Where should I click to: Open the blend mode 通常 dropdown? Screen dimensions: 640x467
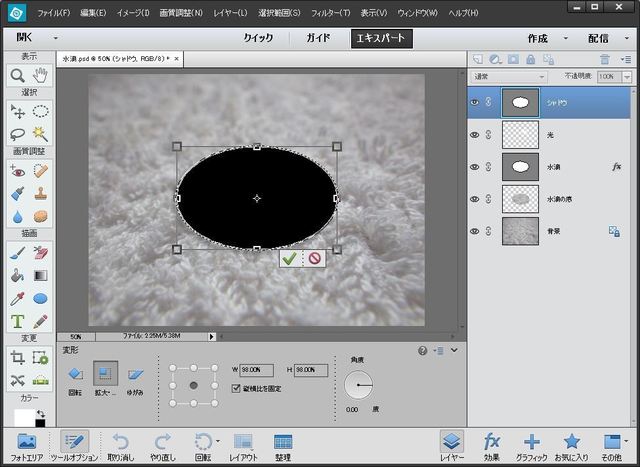510,76
